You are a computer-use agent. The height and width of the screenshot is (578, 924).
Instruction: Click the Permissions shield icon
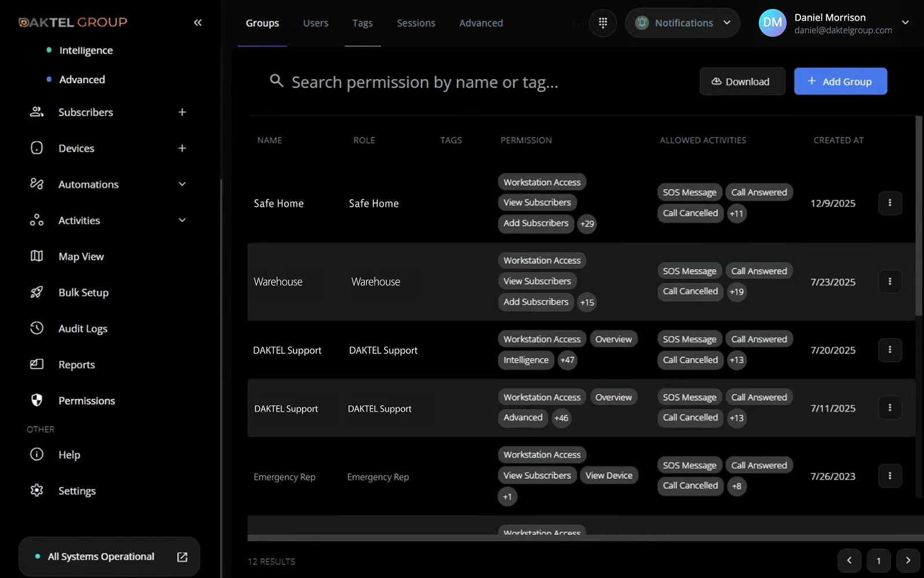coord(36,400)
